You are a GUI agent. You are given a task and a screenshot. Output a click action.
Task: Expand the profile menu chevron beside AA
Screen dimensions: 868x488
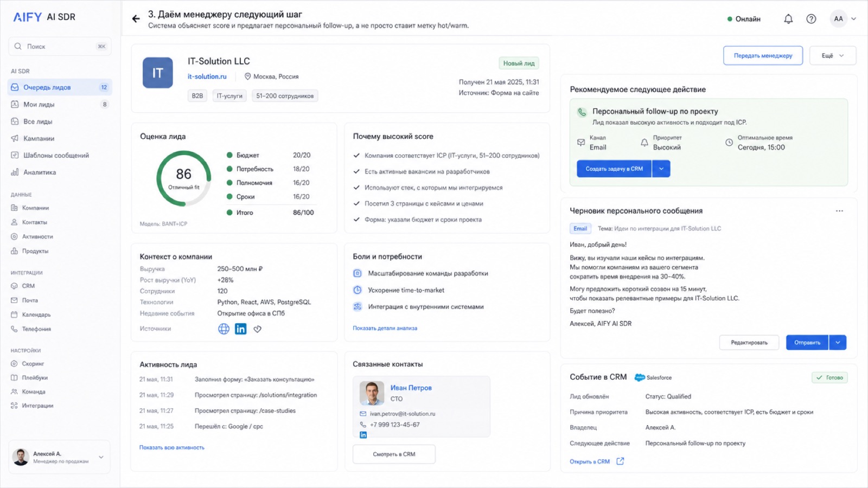tap(853, 19)
